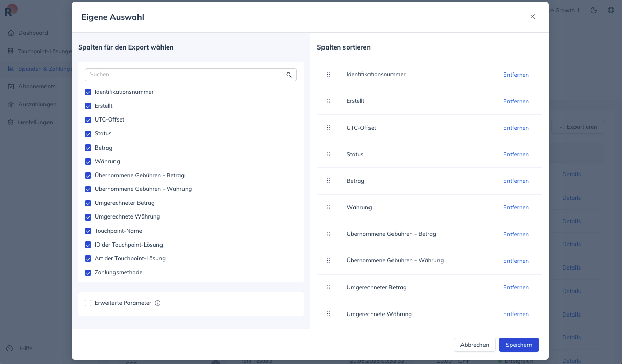622x364 pixels.
Task: Toggle the Betrag column checkbox
Action: click(88, 148)
